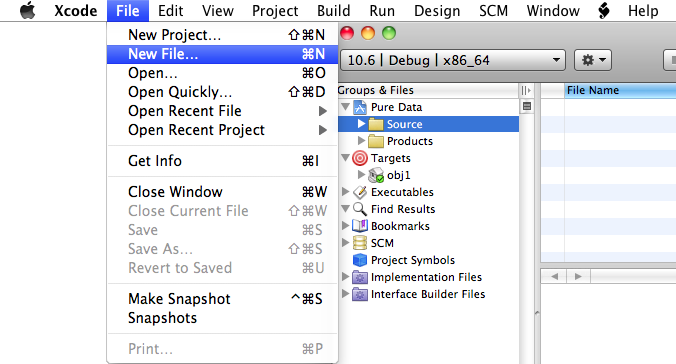Click the Project Symbols cube icon
Image resolution: width=676 pixels, height=364 pixels.
click(360, 260)
